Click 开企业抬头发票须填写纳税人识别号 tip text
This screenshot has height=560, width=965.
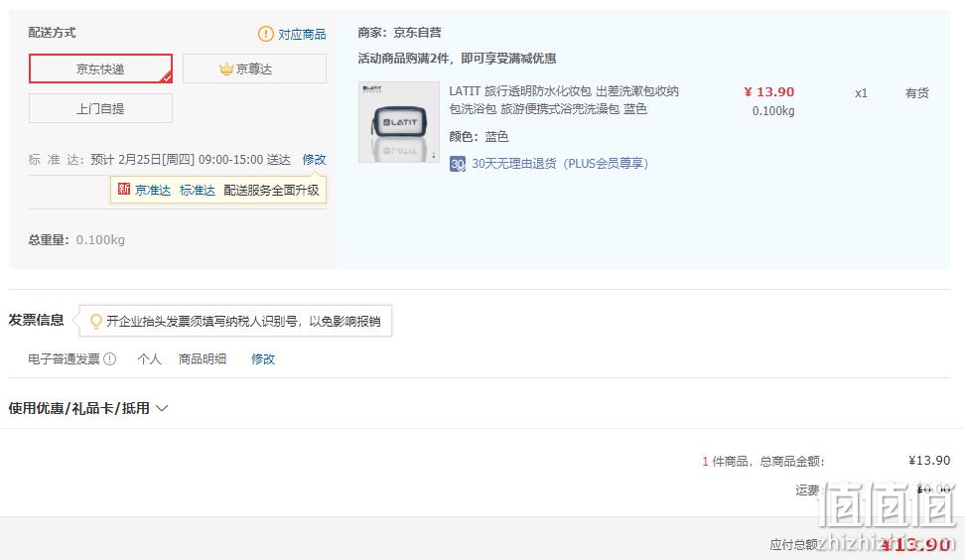(243, 322)
